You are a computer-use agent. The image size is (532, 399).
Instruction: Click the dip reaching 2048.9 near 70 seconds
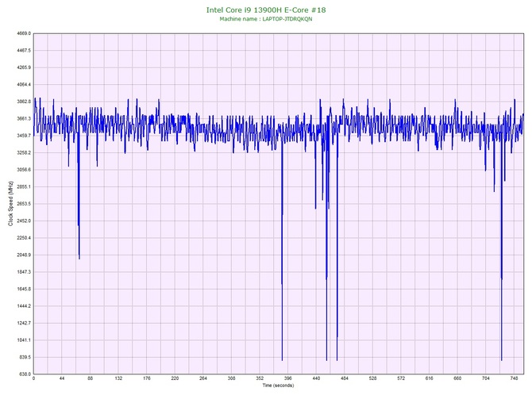point(79,258)
